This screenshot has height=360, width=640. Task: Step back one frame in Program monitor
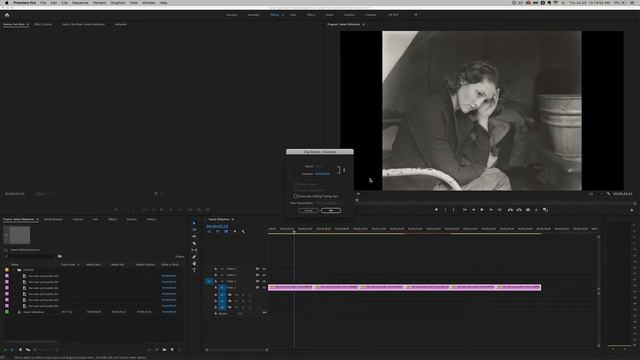click(x=473, y=210)
